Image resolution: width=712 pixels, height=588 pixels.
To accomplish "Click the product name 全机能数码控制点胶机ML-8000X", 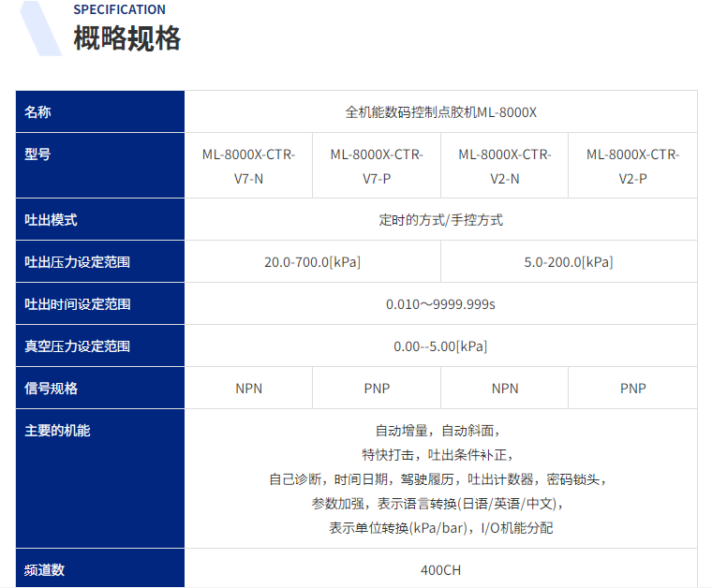I will 440,112.
